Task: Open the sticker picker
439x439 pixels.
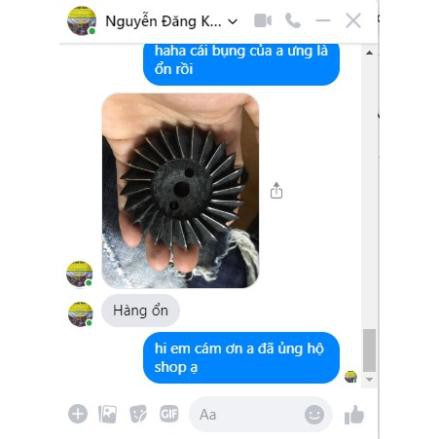Action: [138, 414]
